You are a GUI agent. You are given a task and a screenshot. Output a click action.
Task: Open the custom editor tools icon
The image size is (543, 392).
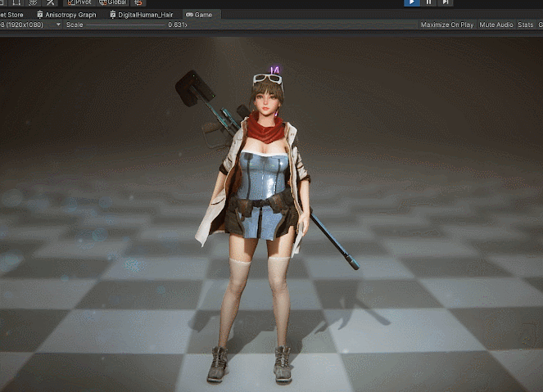tap(50, 2)
